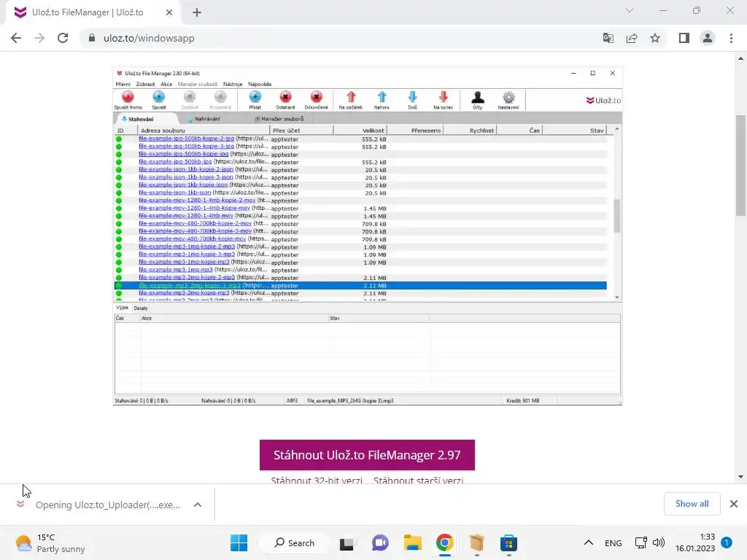Click the Na začátek red up arrow
The height and width of the screenshot is (560, 747).
[x=351, y=97]
